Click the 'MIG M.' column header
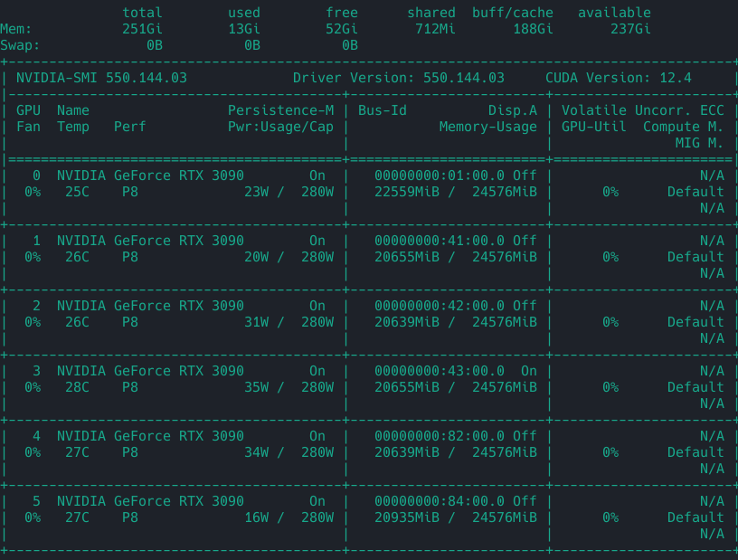Image resolution: width=738 pixels, height=560 pixels. click(700, 143)
